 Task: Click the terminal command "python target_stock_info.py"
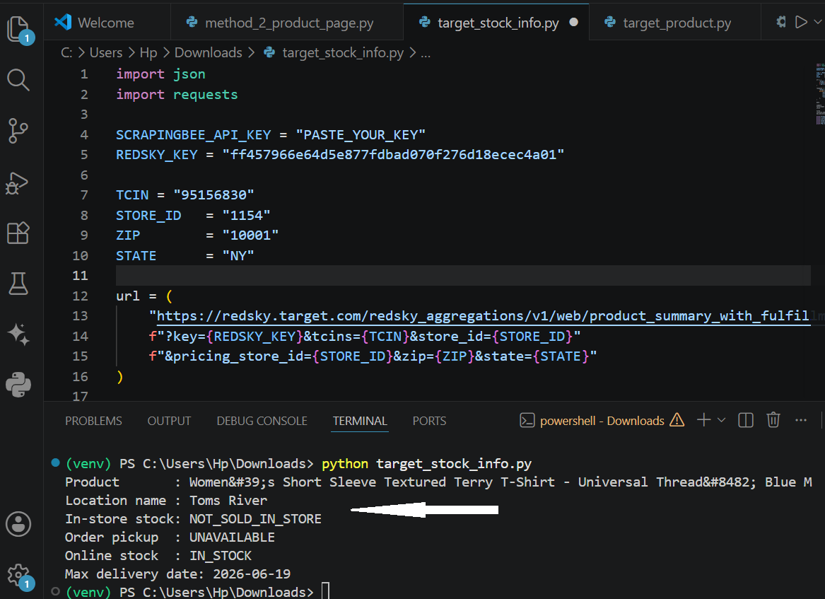pyautogui.click(x=427, y=464)
